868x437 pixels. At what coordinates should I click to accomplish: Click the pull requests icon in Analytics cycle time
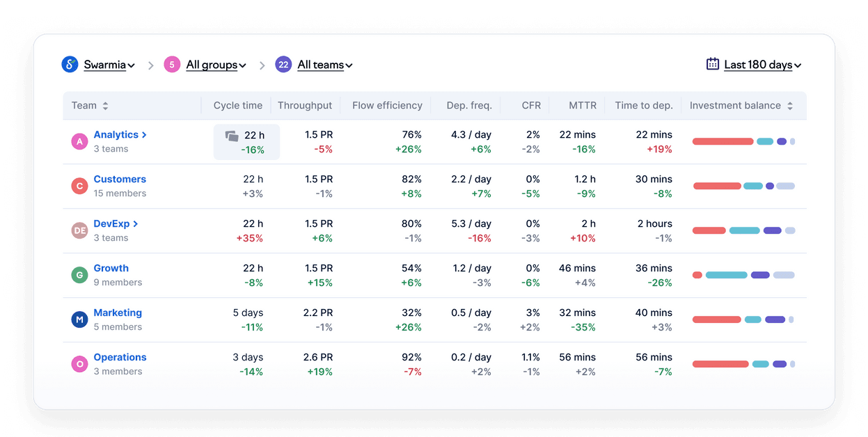(x=232, y=136)
